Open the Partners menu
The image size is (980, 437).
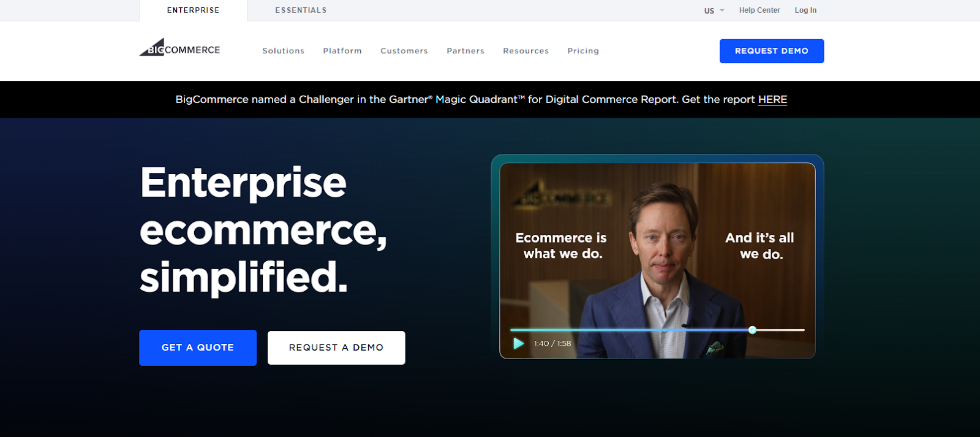click(466, 51)
